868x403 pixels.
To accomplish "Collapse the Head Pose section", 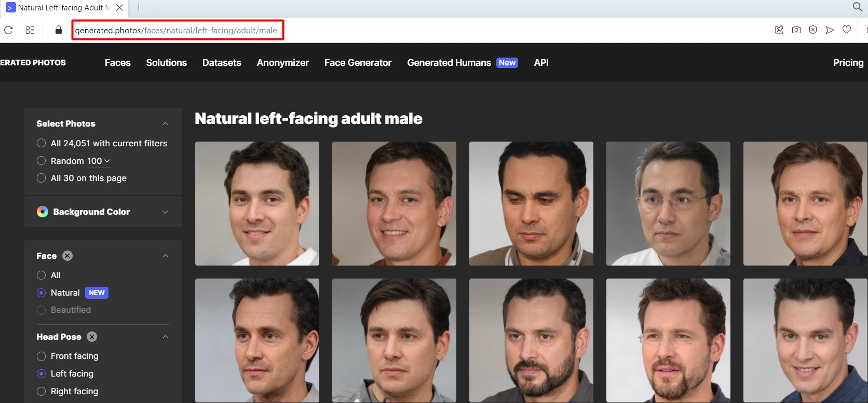I will pos(165,337).
